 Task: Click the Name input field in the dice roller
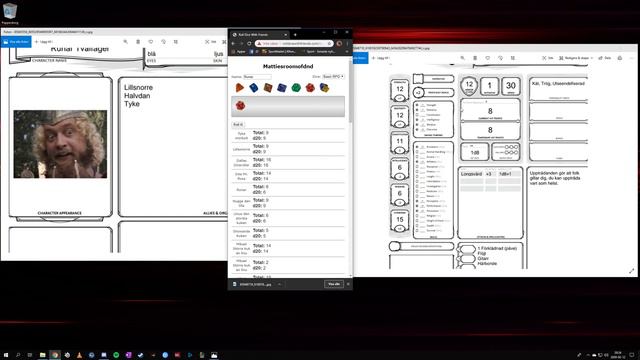(x=257, y=77)
